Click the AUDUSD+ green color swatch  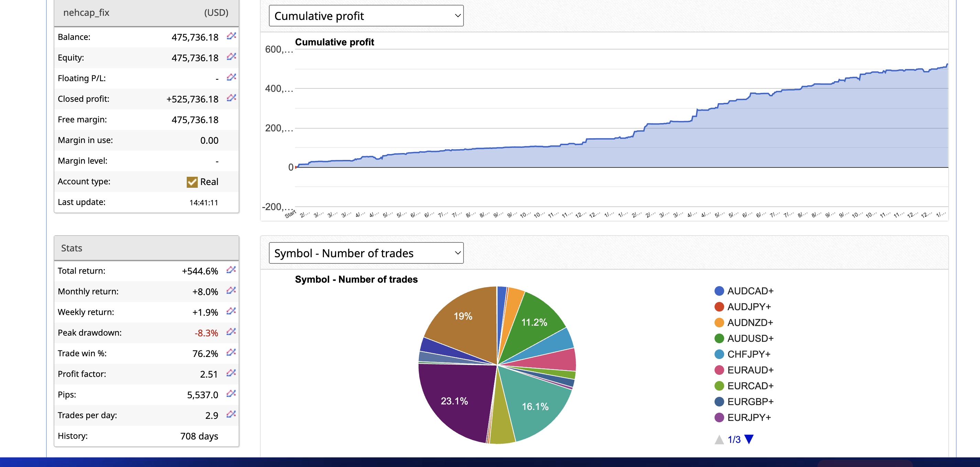pyautogui.click(x=719, y=338)
